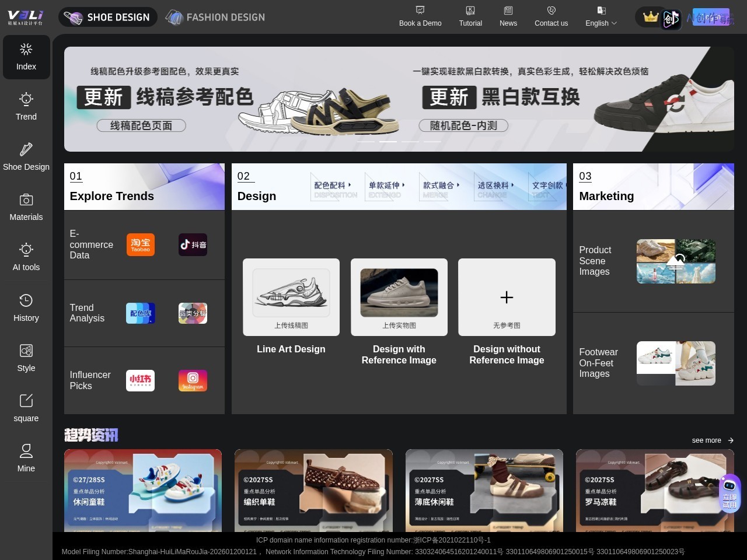747x560 pixels.
Task: Open the 品类分析 category analysis icon
Action: [193, 313]
